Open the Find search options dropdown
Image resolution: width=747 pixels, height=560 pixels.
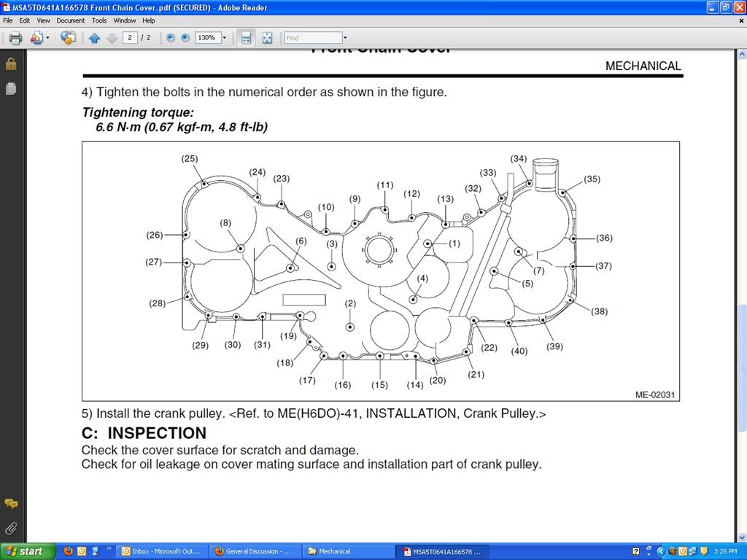click(x=345, y=37)
